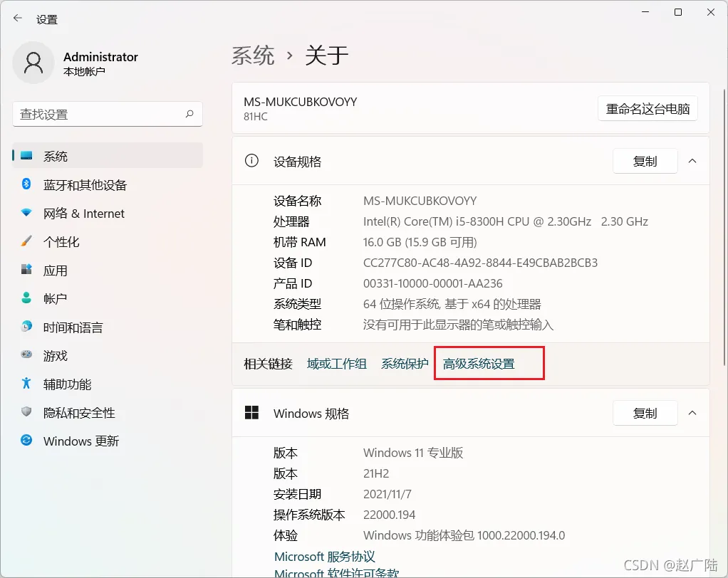
Task: Select the 64 位操作系统 system type value
Action: pyautogui.click(x=452, y=304)
